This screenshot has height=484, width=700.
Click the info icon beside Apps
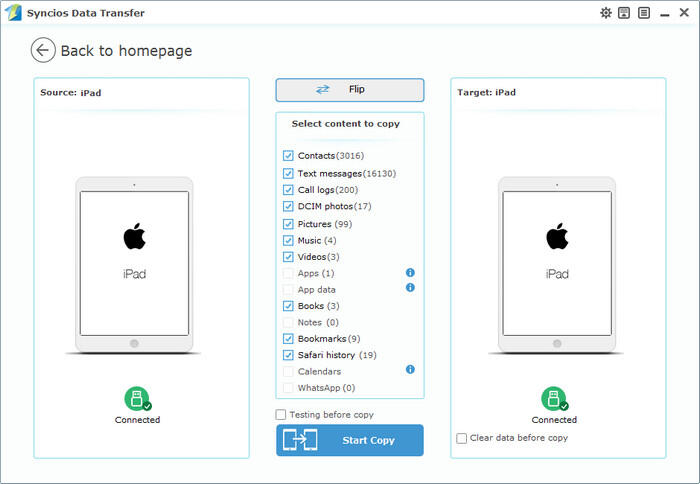pos(410,272)
